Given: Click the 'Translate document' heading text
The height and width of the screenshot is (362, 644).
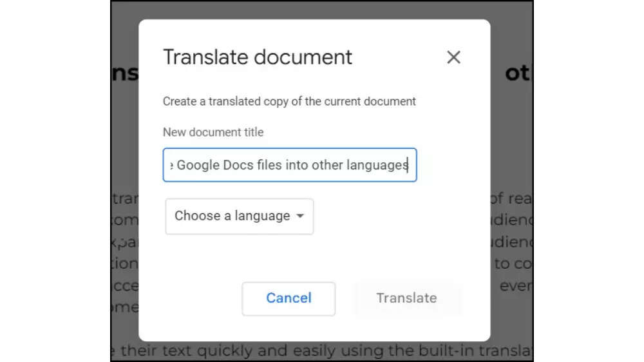Looking at the screenshot, I should point(258,57).
